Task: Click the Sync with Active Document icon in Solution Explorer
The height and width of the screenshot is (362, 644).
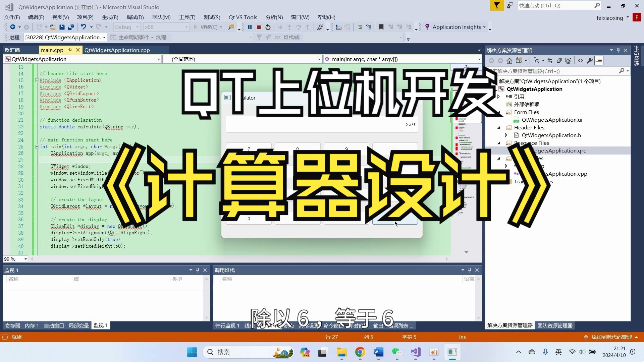Action: coord(550,61)
